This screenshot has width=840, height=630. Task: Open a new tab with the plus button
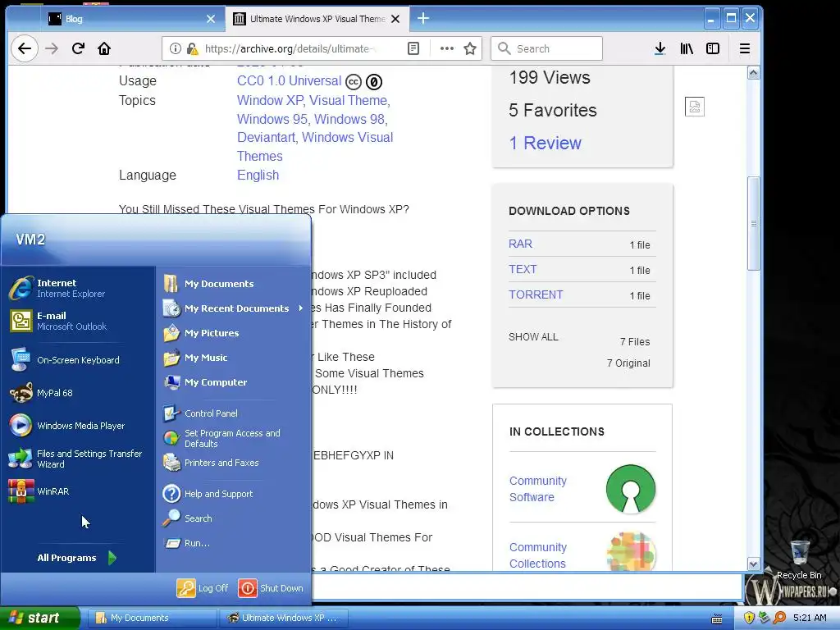pos(423,19)
